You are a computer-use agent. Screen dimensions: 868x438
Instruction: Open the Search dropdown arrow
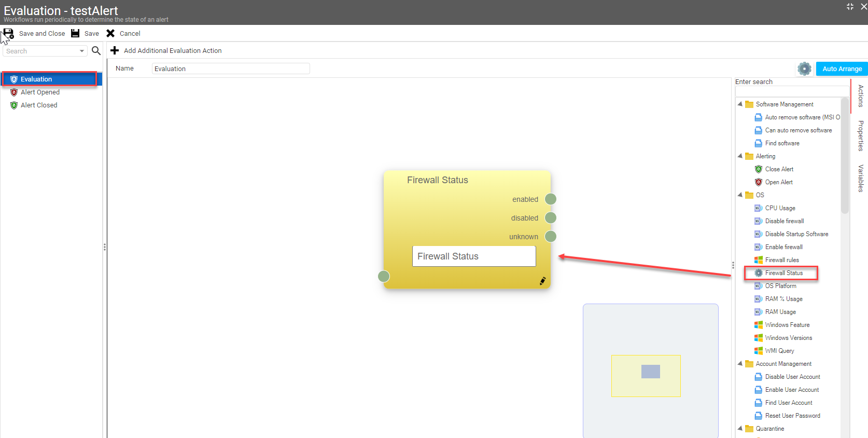pyautogui.click(x=82, y=51)
